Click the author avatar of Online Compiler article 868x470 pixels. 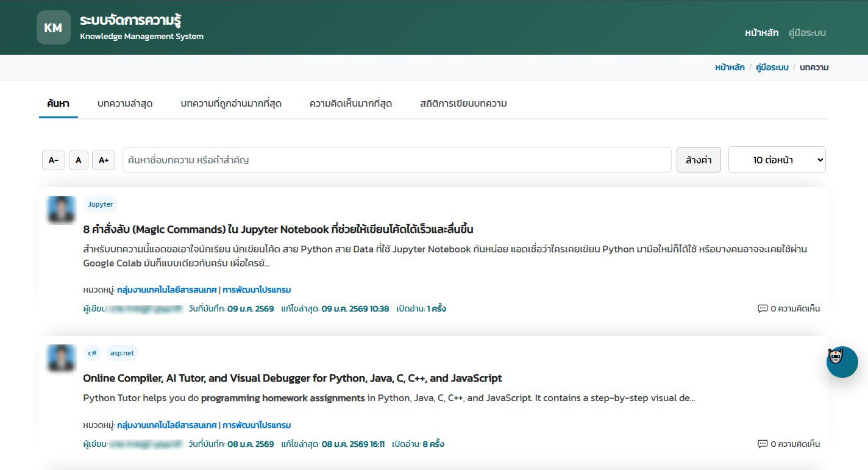click(61, 358)
